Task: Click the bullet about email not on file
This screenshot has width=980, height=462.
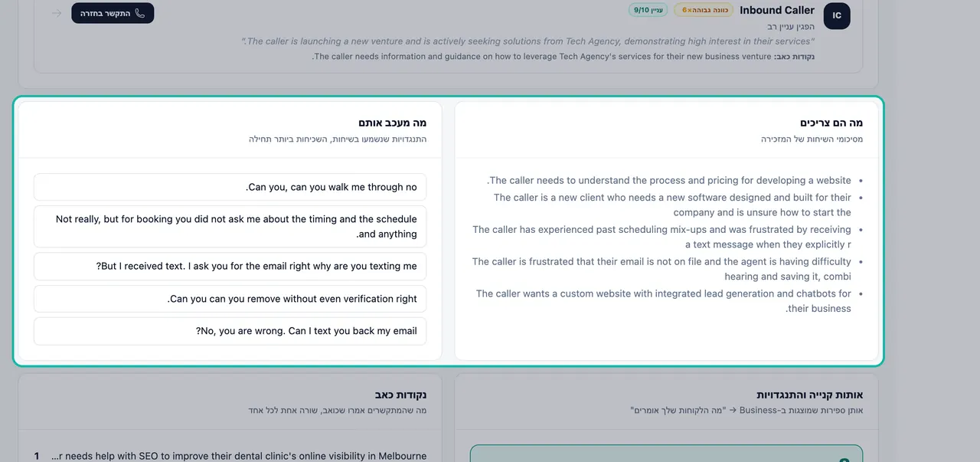Action: coord(661,269)
